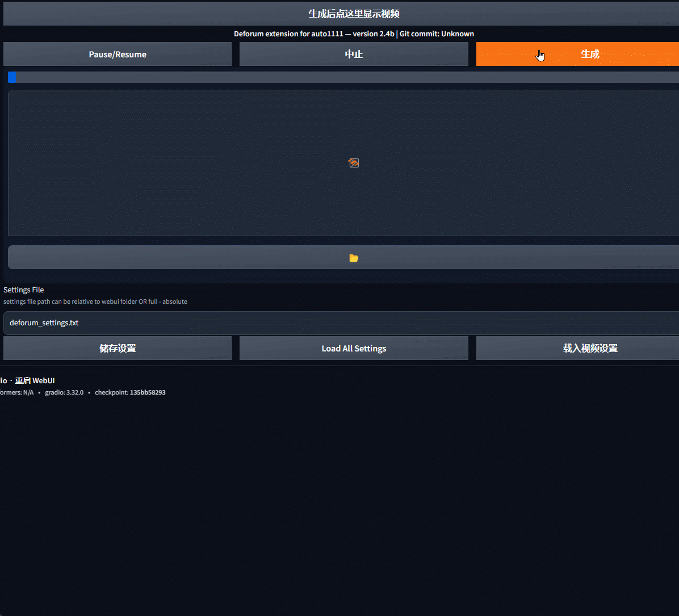Click the 载入视频设置 button
Image resolution: width=679 pixels, height=616 pixels.
tap(578, 348)
